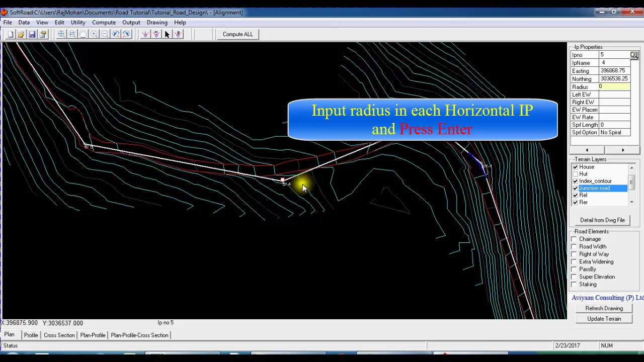Go to previous IP with left arrow
The image size is (644, 362).
pyautogui.click(x=587, y=150)
